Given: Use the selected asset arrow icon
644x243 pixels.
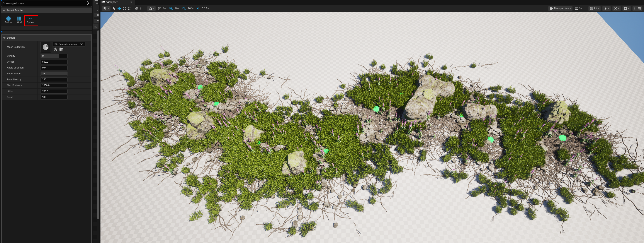Looking at the screenshot, I should coord(56,49).
